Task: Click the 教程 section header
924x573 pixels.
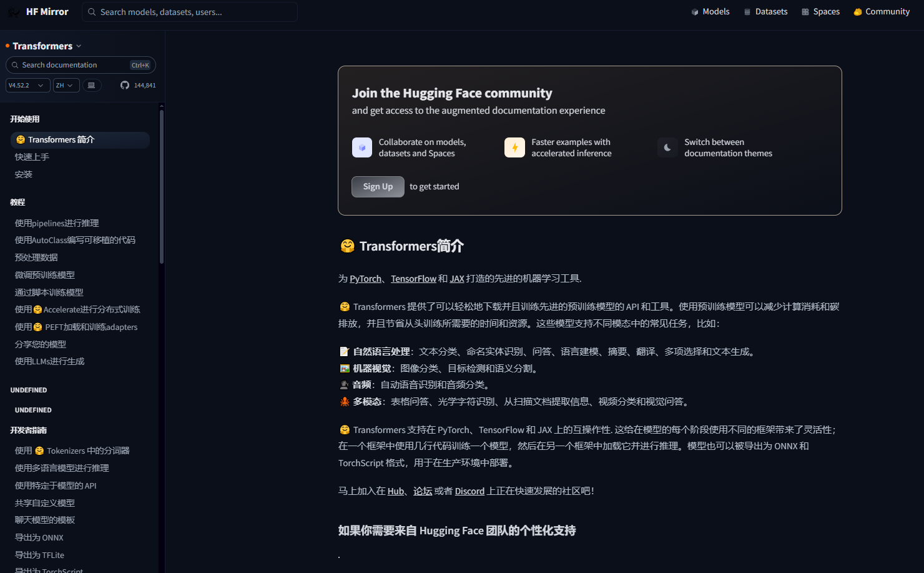Action: click(x=17, y=202)
